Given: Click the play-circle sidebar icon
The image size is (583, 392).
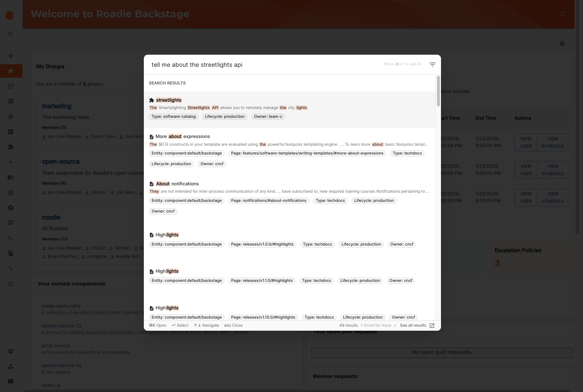Looking at the screenshot, I should tap(11, 284).
